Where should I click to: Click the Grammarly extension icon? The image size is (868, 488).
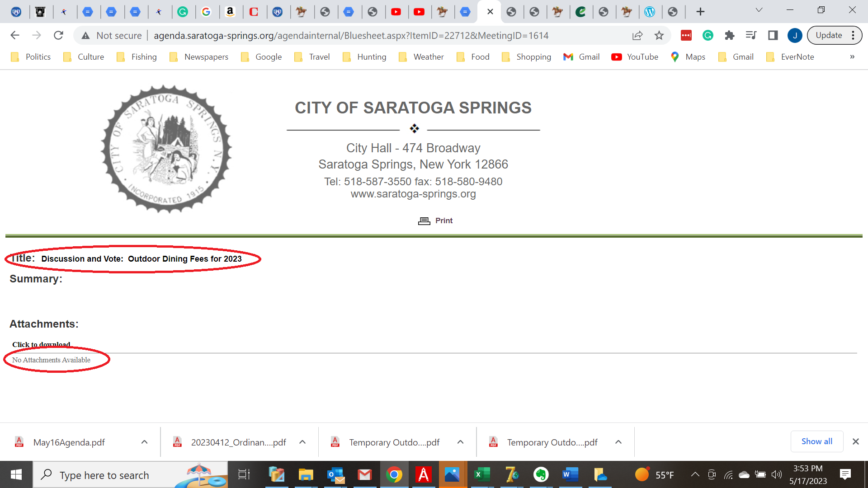tap(708, 35)
